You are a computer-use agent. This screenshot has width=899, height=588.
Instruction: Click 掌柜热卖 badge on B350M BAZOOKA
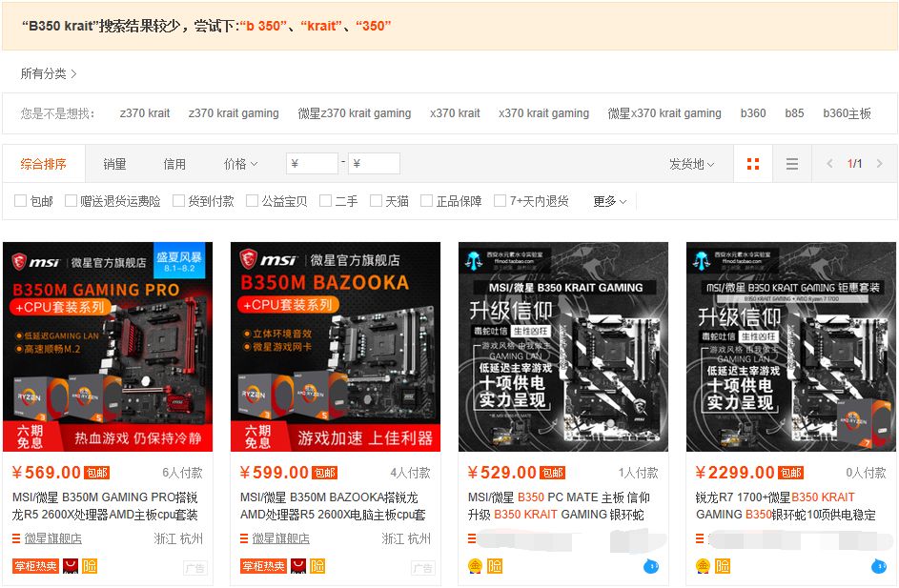pyautogui.click(x=263, y=566)
